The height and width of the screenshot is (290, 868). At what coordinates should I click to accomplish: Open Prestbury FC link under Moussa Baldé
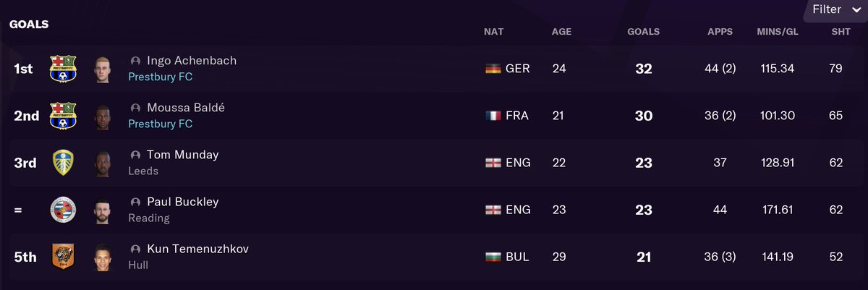pos(160,124)
